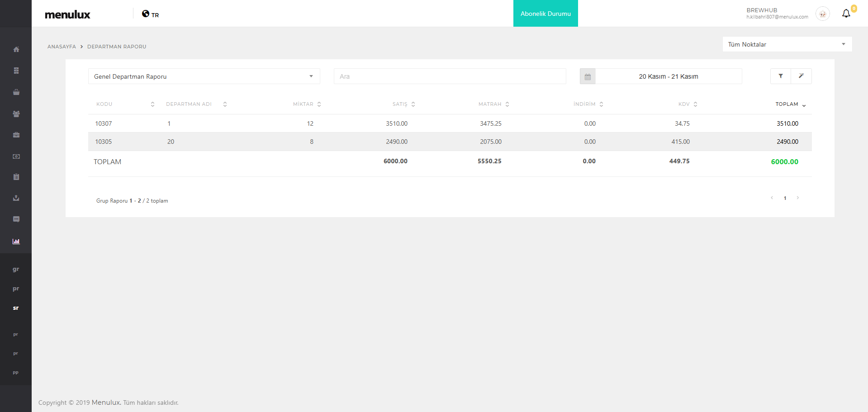The width and height of the screenshot is (868, 412).
Task: Select the bar chart reports sidebar icon
Action: [x=16, y=242]
